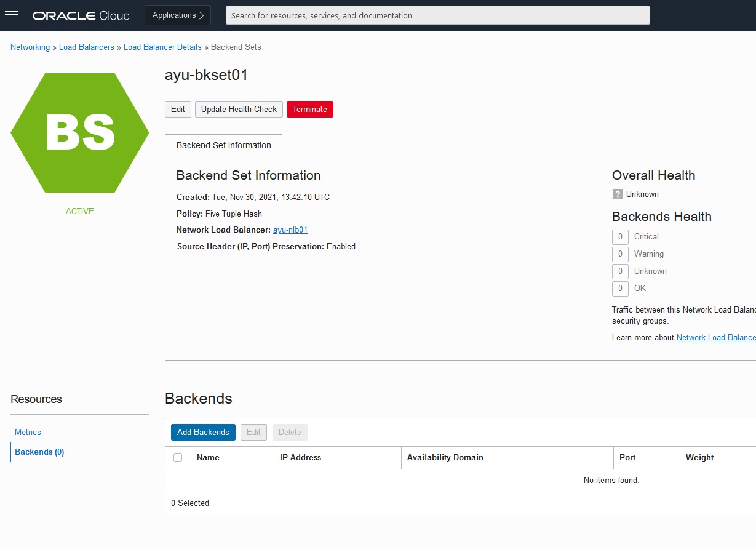Focus the resources search field
Screen dimensions: 756x547
click(x=437, y=15)
